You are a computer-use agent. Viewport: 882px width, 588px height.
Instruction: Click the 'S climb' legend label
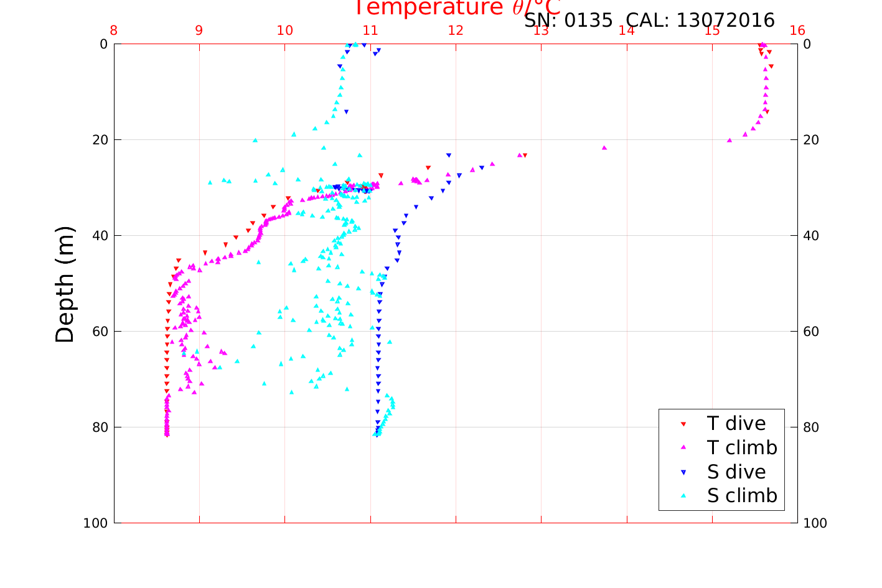click(x=742, y=496)
